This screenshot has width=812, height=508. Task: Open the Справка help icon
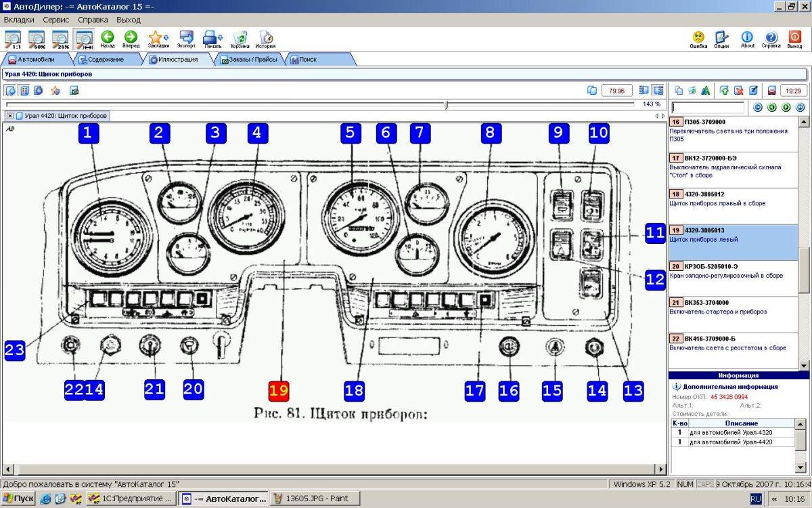click(771, 39)
